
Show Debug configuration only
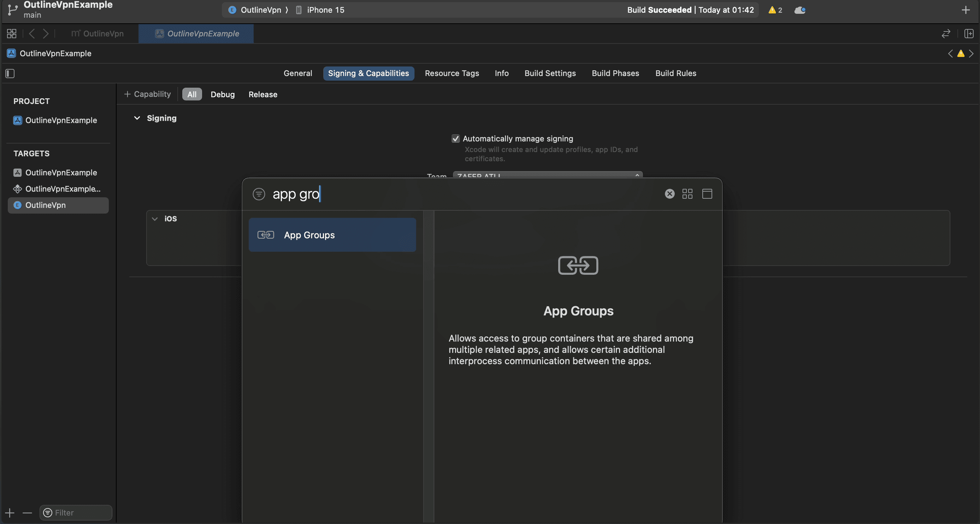(223, 94)
